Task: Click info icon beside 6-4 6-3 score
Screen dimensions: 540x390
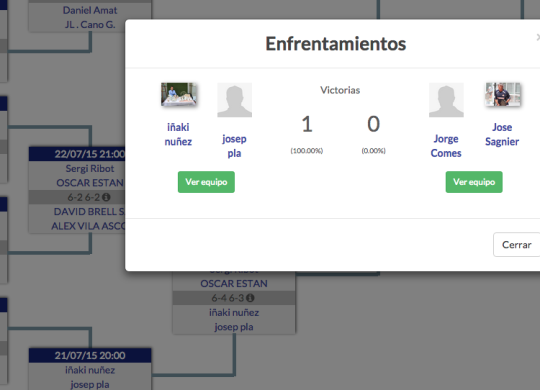Action: pyautogui.click(x=250, y=298)
